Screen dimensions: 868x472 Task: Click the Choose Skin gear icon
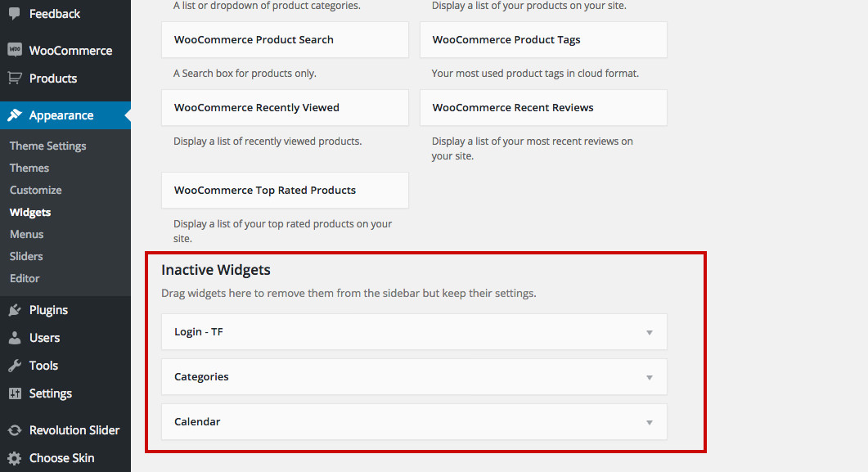point(15,458)
